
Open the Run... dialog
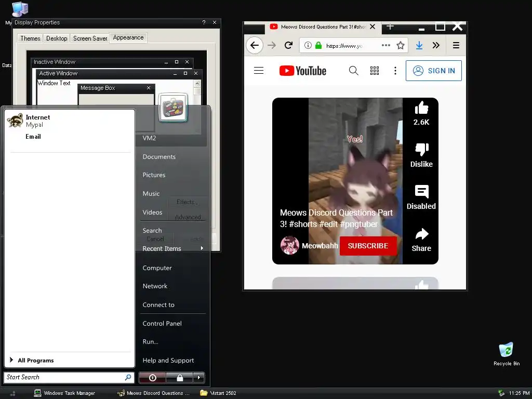(150, 342)
